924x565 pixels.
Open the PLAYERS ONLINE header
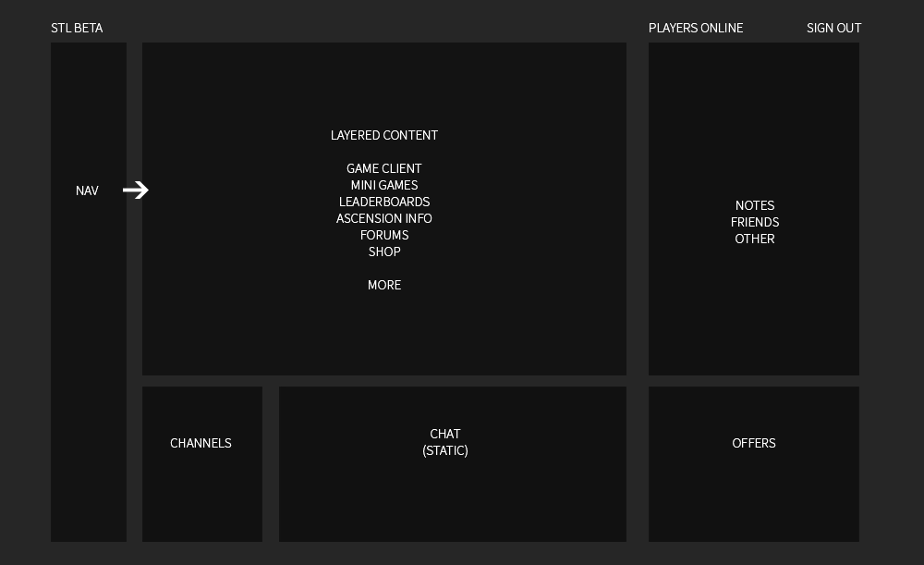pos(696,29)
